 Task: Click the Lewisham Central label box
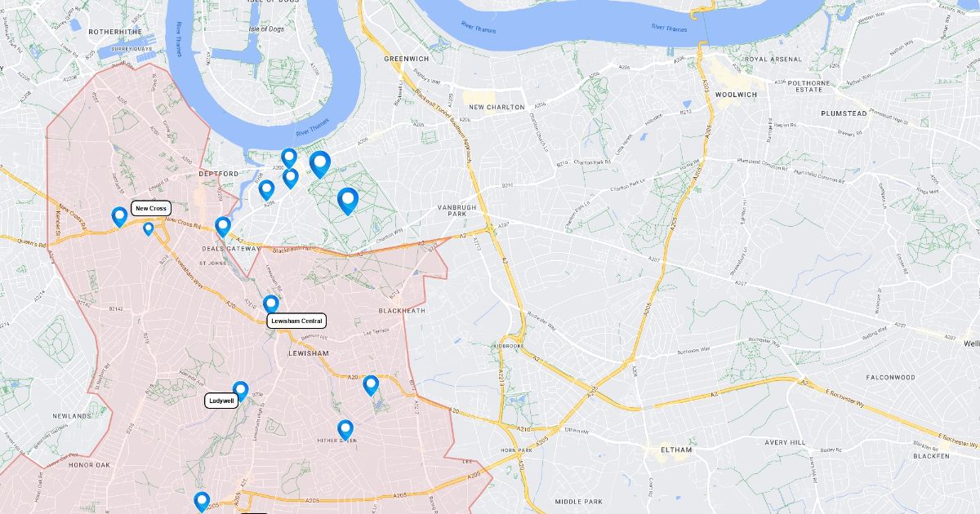(x=296, y=321)
